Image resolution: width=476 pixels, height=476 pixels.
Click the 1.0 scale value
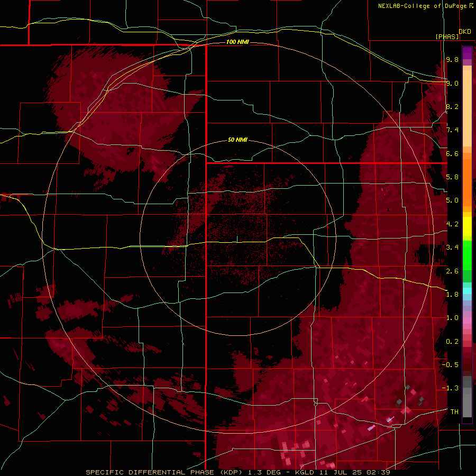452,318
